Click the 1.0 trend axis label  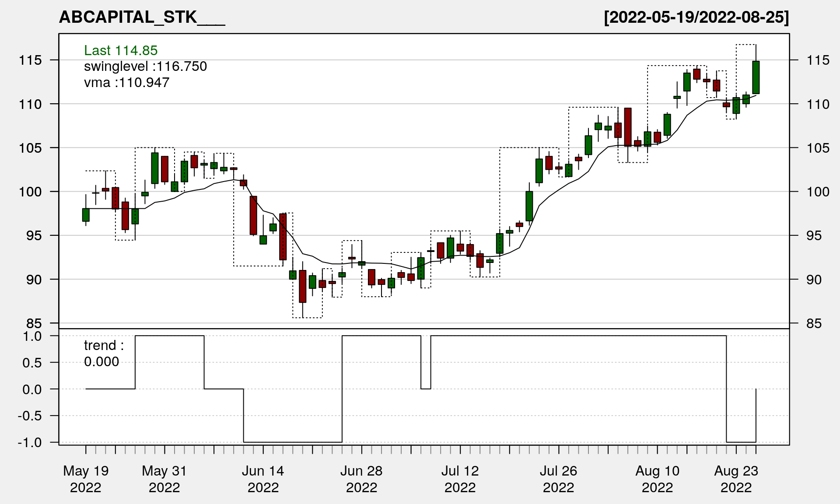pos(32,336)
